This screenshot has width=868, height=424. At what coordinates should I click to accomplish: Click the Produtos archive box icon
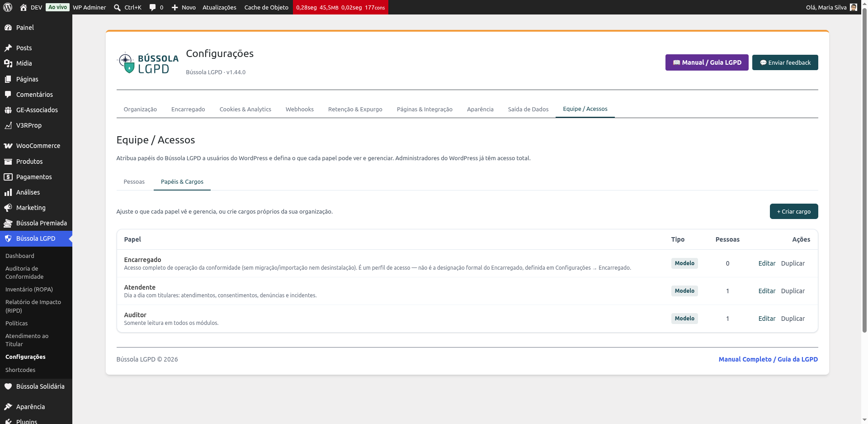(8, 162)
